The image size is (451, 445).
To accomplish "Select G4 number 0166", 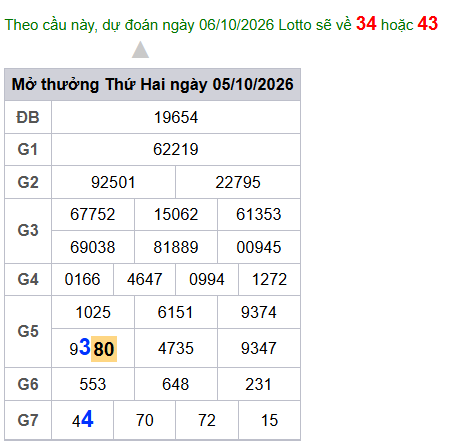I will pos(82,279).
